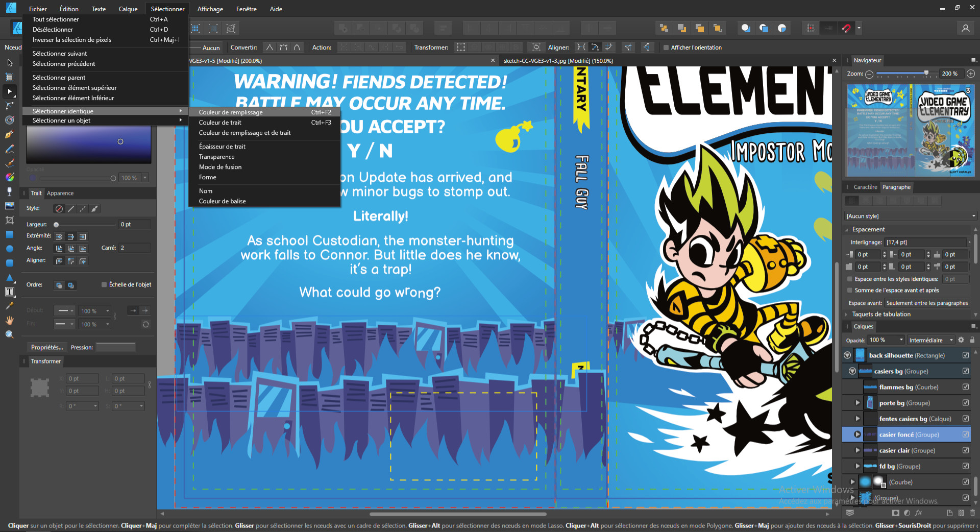Choose Tout sélectionner menu entry
This screenshot has width=980, height=532.
tap(106, 19)
